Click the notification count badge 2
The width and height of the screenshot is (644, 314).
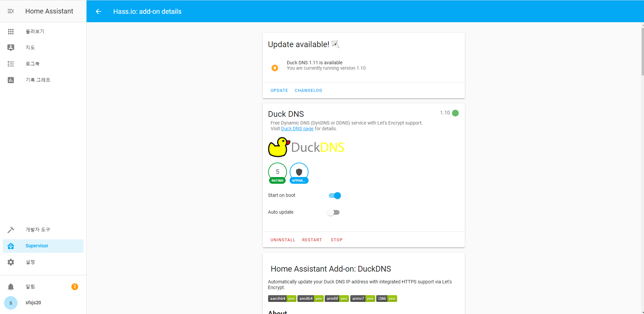coord(75,286)
